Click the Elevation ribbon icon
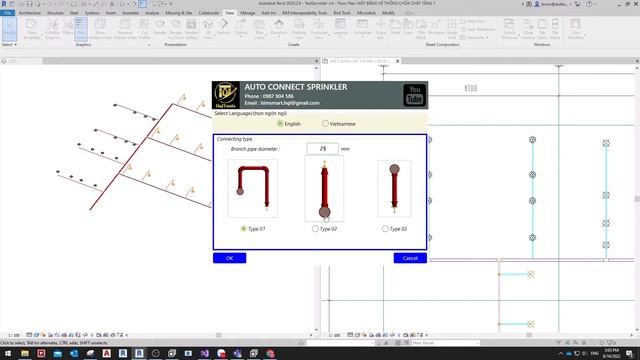This screenshot has width=640, height=360. pos(279,28)
